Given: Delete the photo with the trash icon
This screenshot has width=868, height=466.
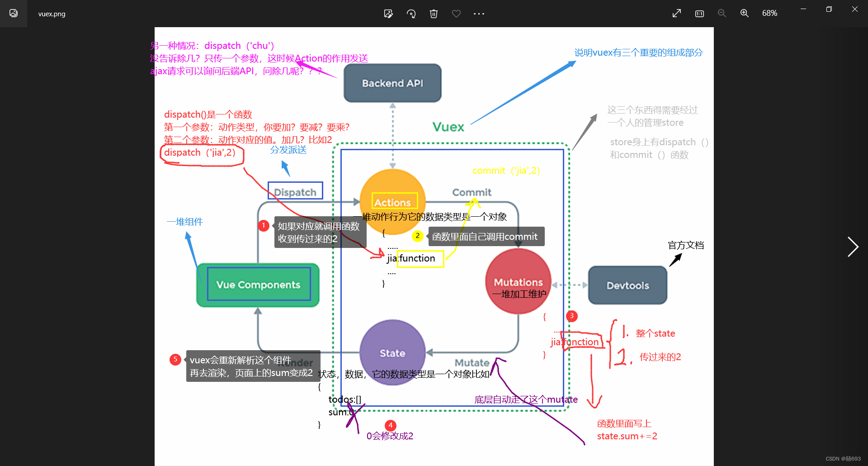Looking at the screenshot, I should click(434, 14).
